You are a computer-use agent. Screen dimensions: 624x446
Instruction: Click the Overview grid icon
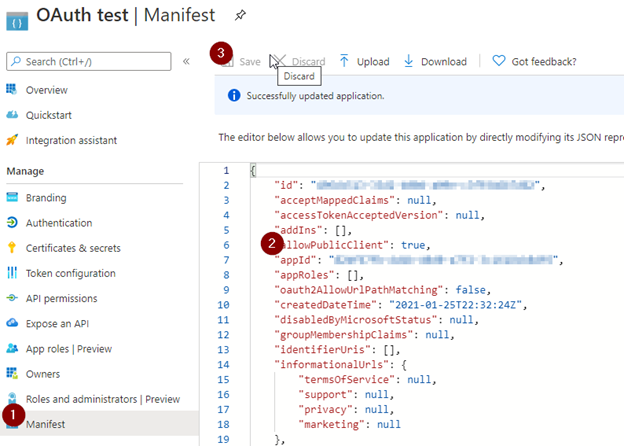12,90
